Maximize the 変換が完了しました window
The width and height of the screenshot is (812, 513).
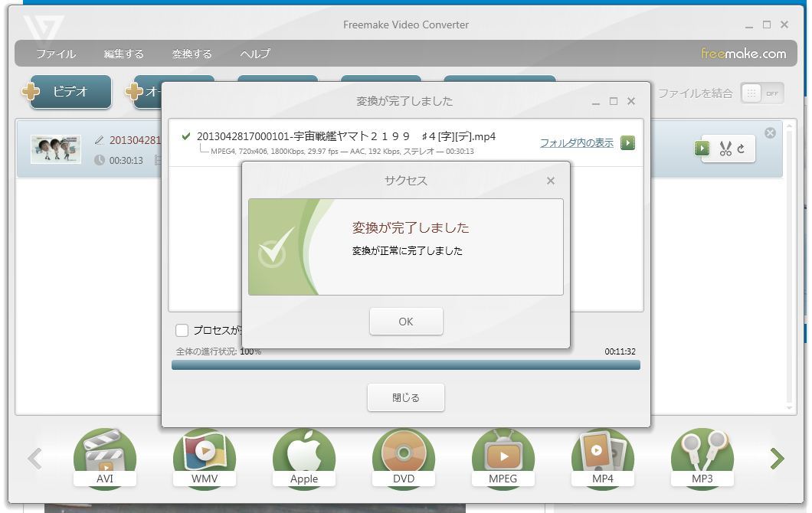[613, 102]
